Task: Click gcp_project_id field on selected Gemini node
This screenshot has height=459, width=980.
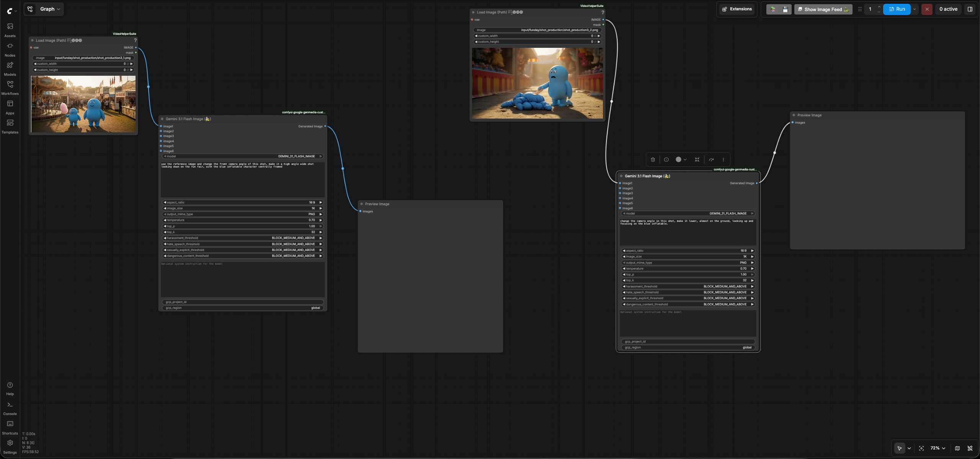Action: pos(688,342)
